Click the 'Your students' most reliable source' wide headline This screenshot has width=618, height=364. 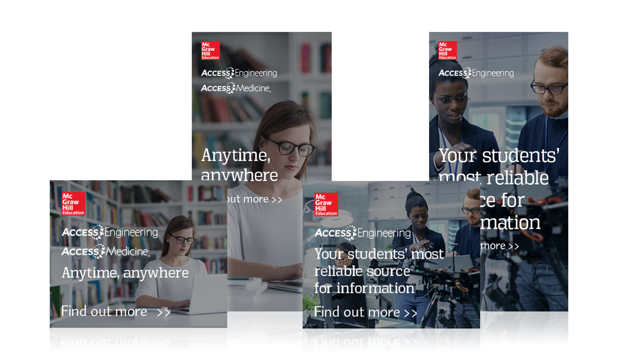point(379,271)
